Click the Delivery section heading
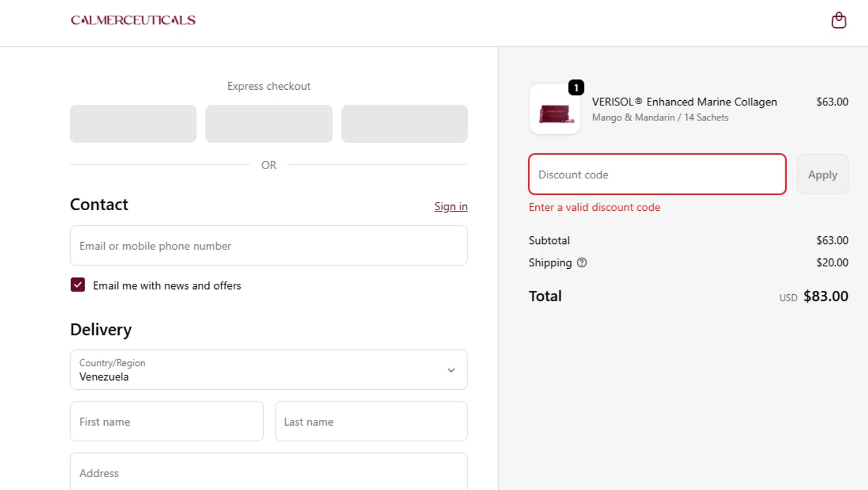 tap(101, 330)
